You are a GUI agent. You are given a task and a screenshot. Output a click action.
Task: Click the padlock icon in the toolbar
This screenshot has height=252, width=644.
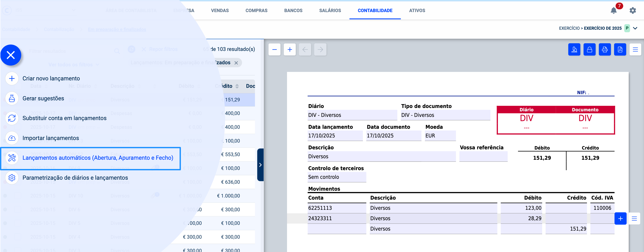(589, 49)
